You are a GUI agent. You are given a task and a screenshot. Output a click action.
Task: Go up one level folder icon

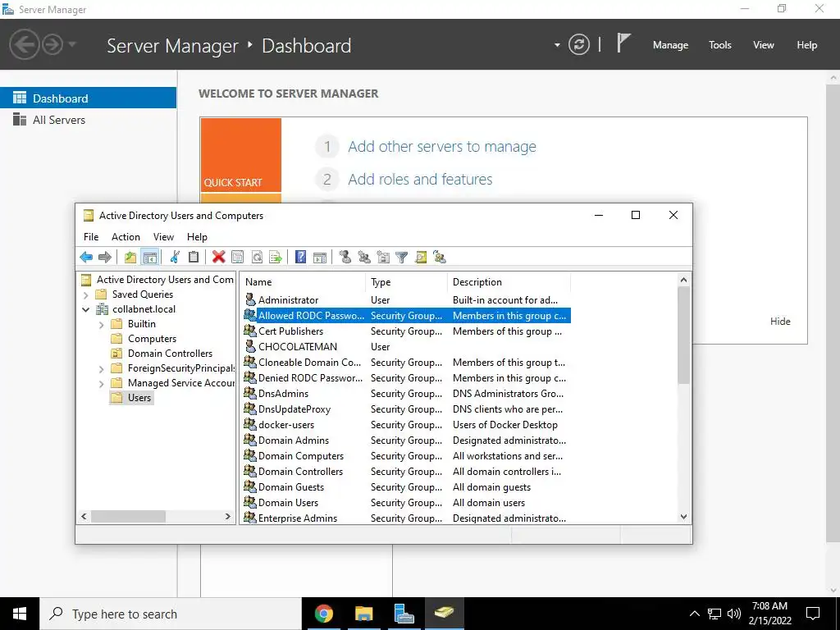point(130,257)
